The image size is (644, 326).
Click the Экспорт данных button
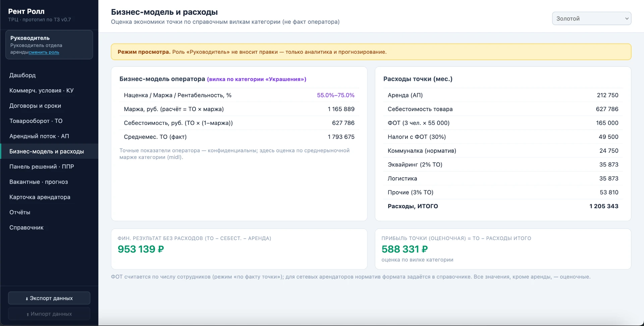tap(49, 298)
